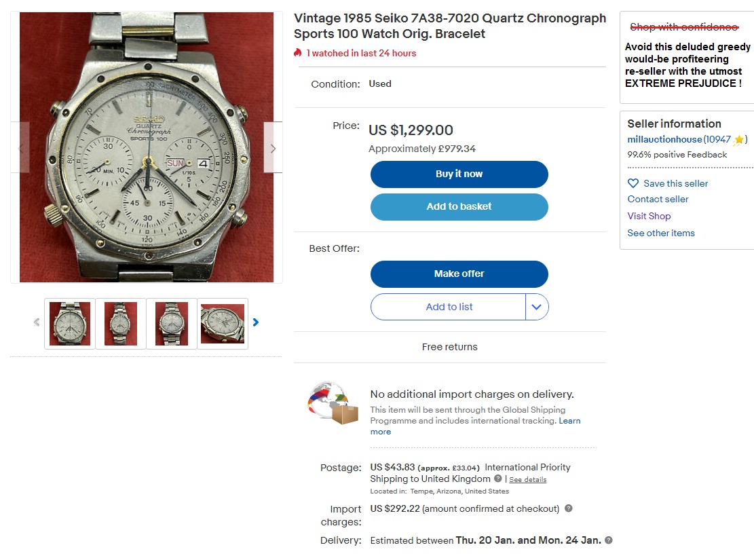Click the 'Buy it now' button
This screenshot has width=754, height=560.
459,174
